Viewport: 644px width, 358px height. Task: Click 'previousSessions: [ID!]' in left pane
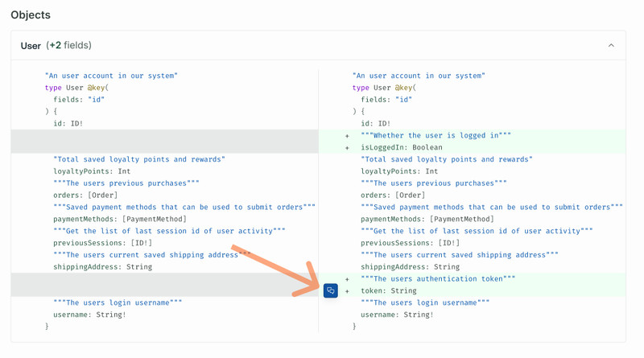click(103, 243)
